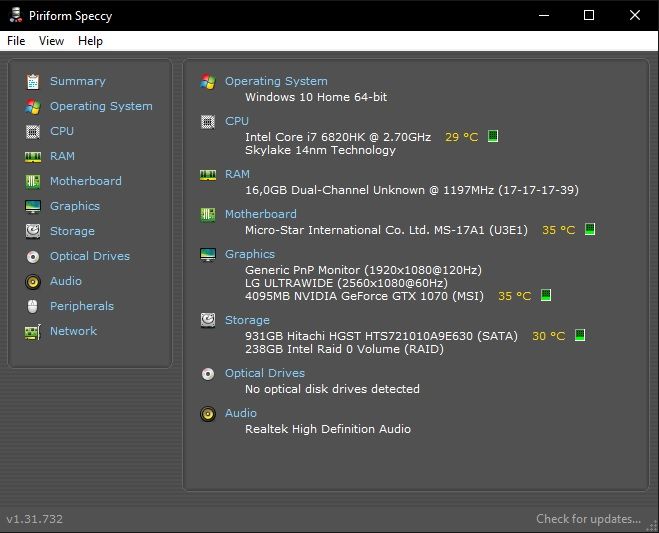Click the 35 °C GTX 1070 temperature value
This screenshot has height=533, width=659.
(x=514, y=296)
